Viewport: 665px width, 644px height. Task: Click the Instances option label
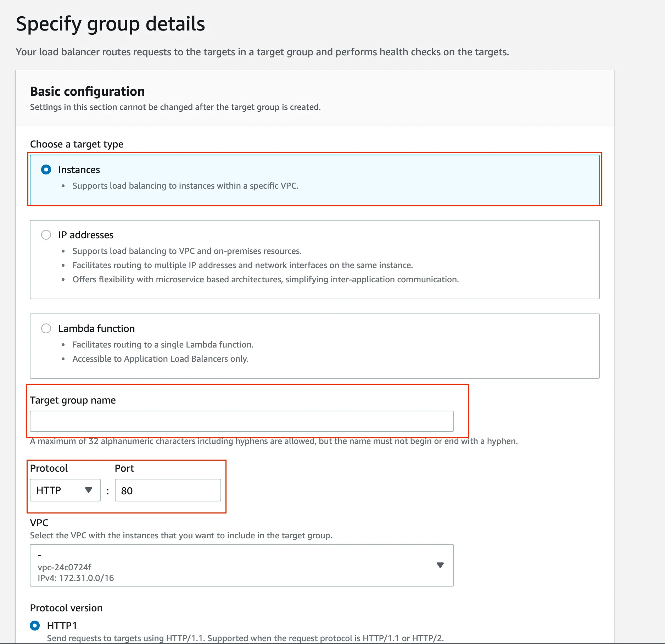point(79,170)
